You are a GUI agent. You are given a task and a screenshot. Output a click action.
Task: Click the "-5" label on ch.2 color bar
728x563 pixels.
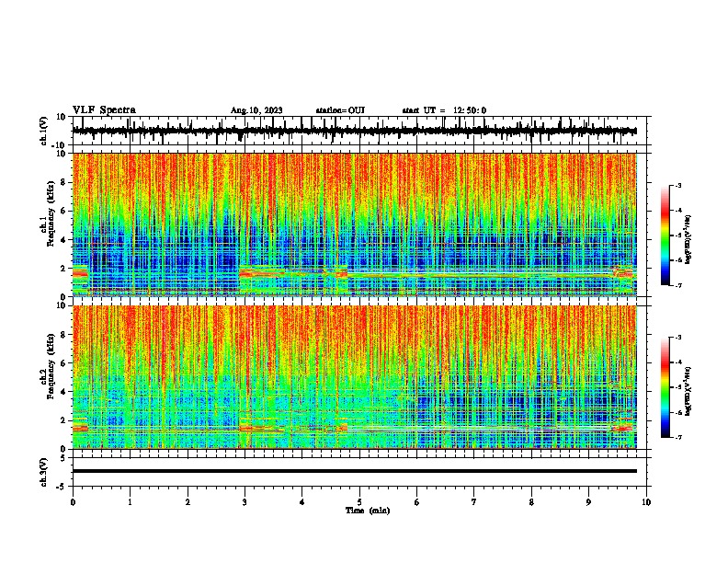tap(678, 387)
